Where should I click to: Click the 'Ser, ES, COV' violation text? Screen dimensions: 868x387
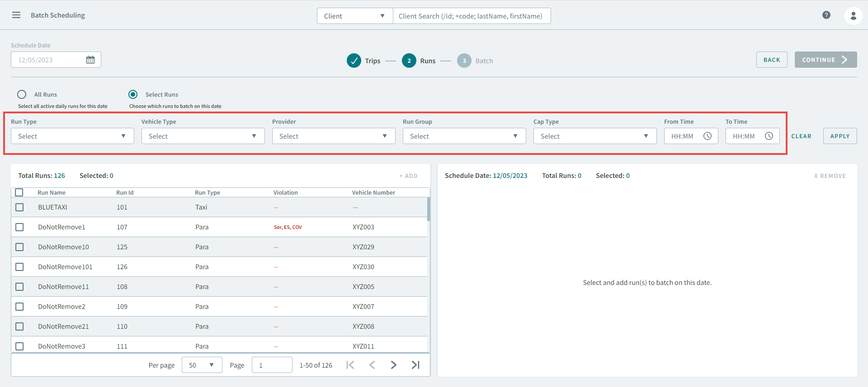click(288, 227)
